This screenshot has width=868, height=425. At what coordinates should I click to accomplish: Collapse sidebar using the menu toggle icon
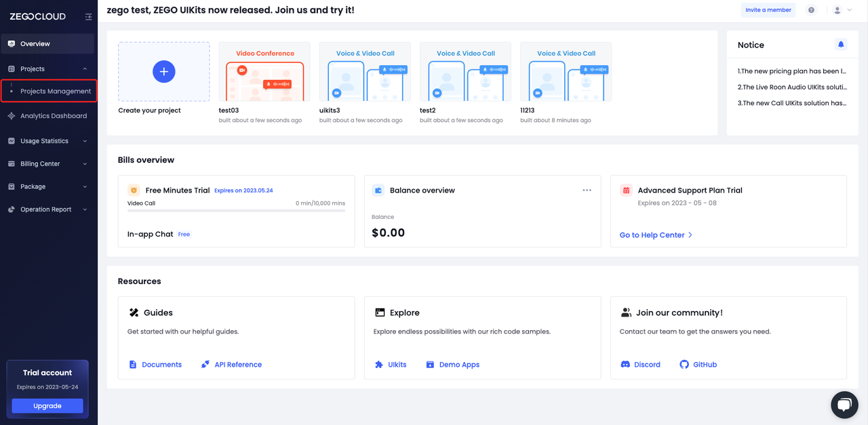coord(88,17)
